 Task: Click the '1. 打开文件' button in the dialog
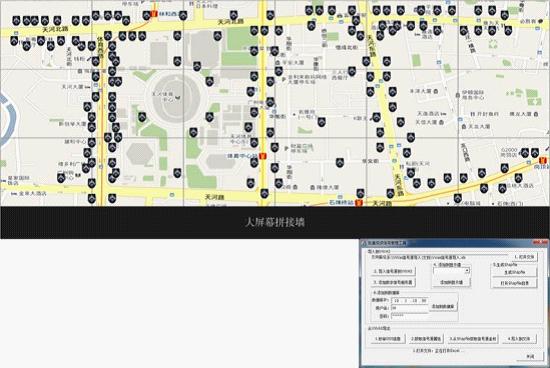pos(524,257)
